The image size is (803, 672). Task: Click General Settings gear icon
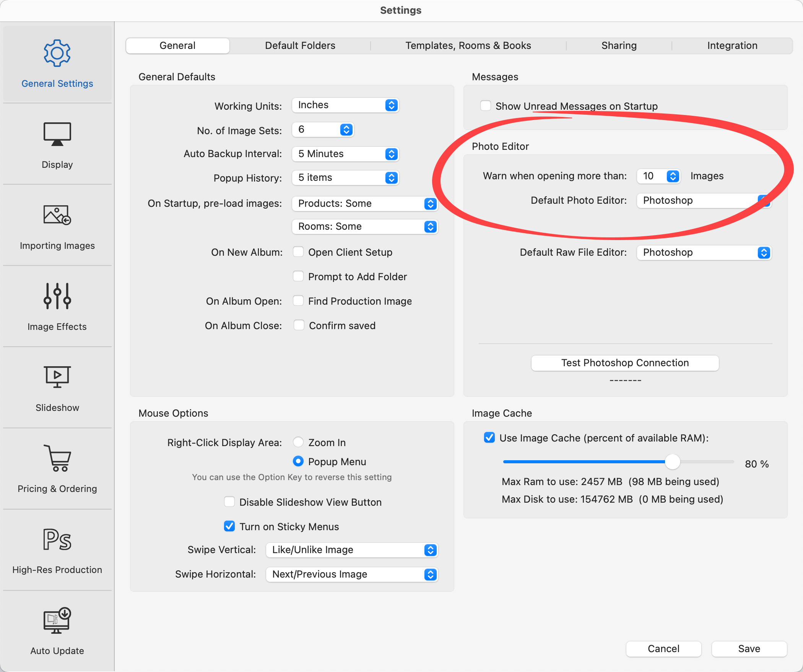(57, 54)
